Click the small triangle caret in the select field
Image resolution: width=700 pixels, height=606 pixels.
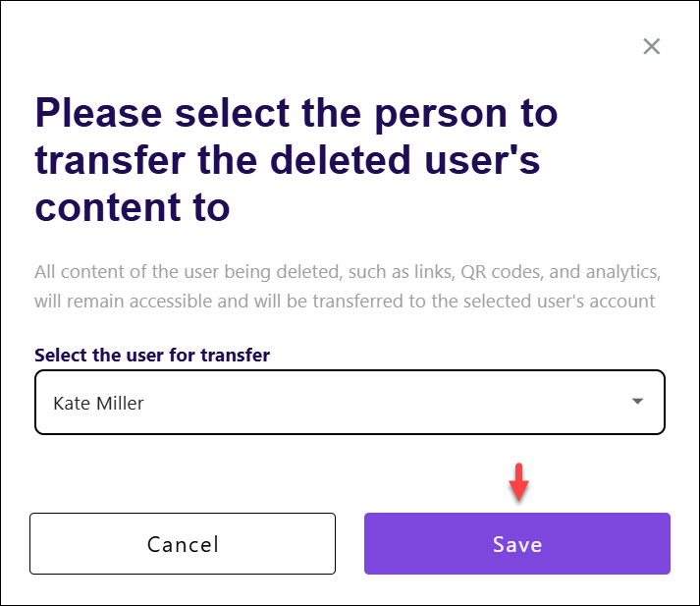click(x=637, y=401)
